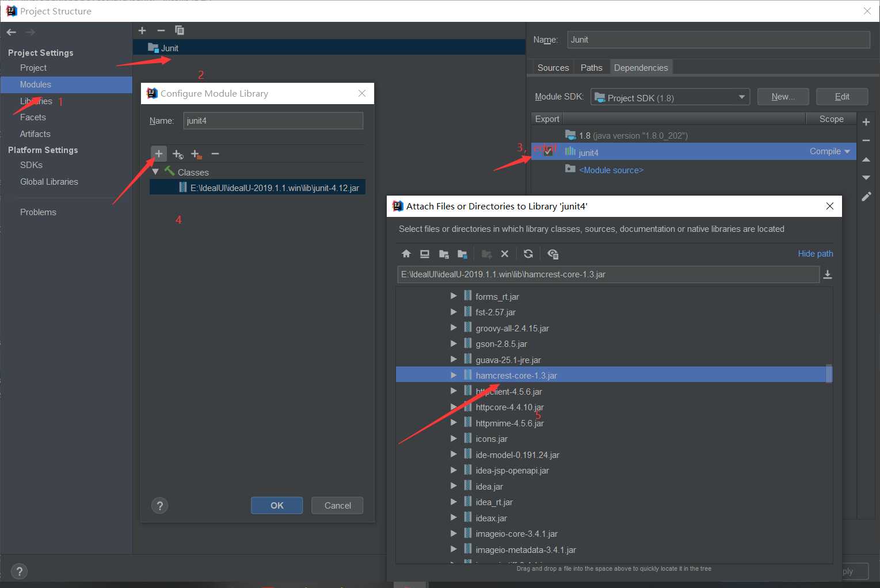880x588 pixels.
Task: Select the Dependencies tab
Action: [x=641, y=67]
